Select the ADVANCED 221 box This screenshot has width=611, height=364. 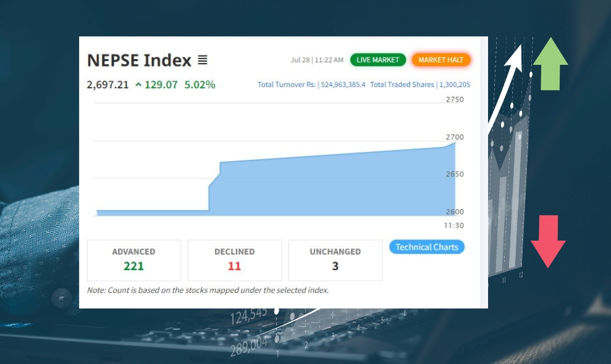click(x=133, y=260)
